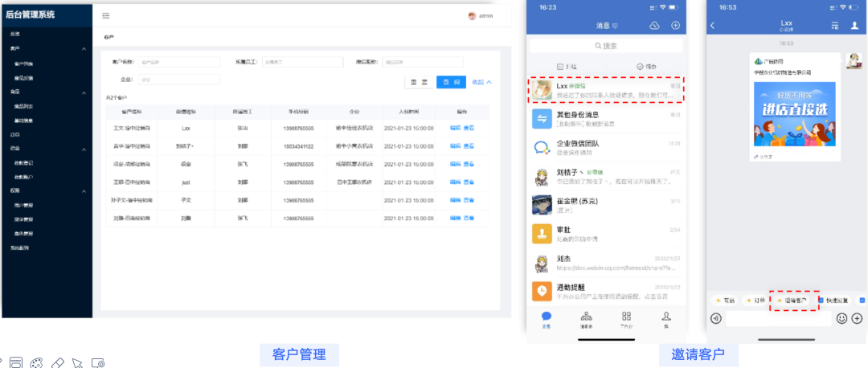Tap the voice input icon beside message box

pyautogui.click(x=716, y=318)
